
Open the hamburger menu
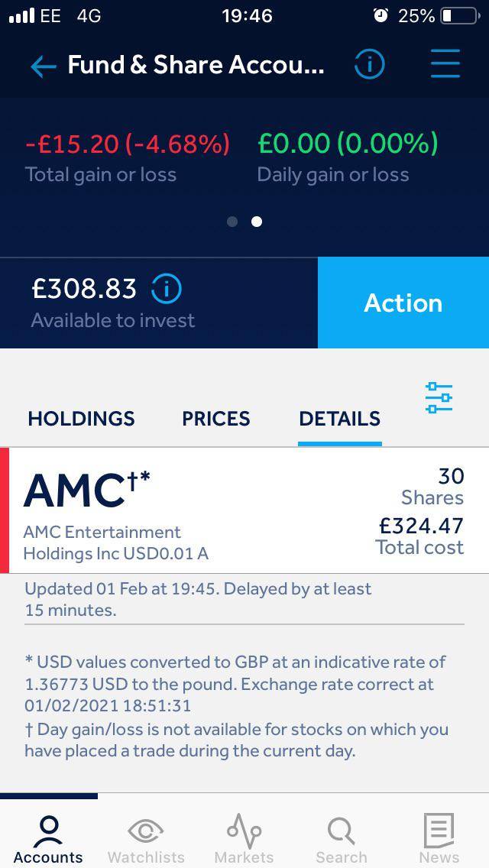pos(445,64)
